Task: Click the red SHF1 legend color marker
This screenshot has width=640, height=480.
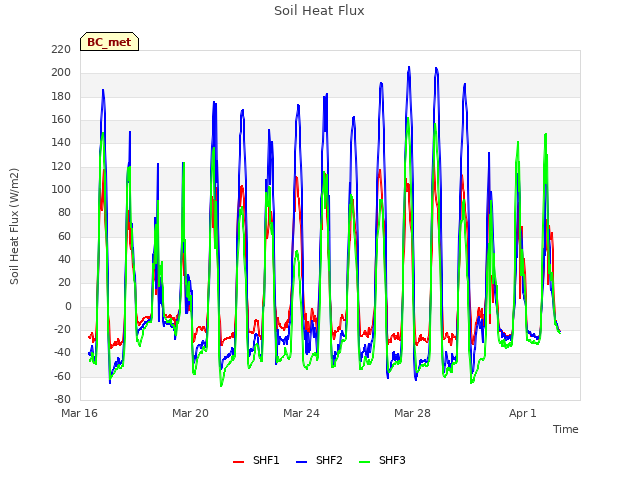Action: [x=238, y=462]
